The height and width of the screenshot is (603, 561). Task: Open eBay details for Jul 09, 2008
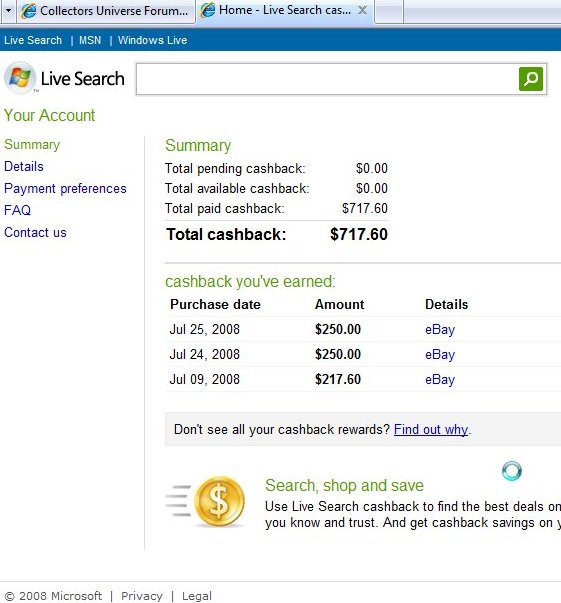pos(440,380)
